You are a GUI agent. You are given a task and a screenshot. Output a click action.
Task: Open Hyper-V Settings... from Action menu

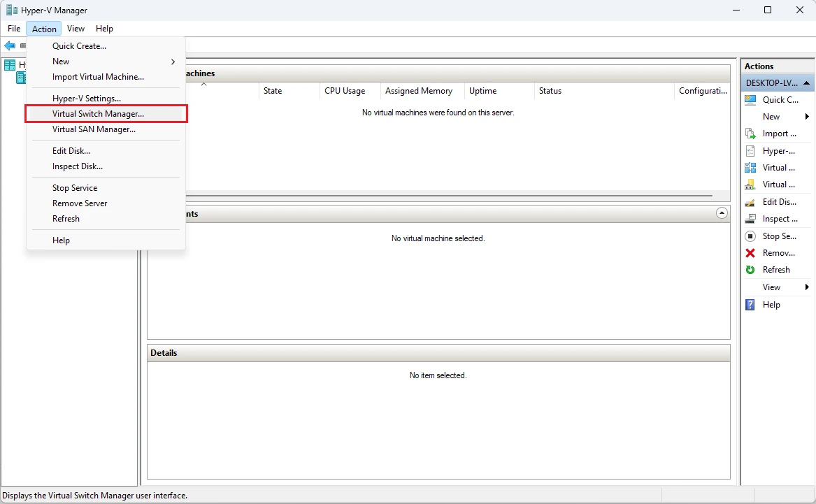click(x=106, y=99)
